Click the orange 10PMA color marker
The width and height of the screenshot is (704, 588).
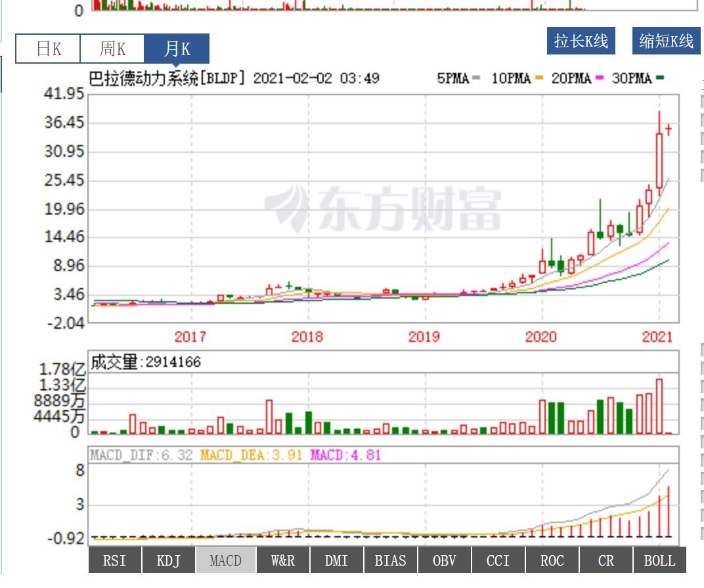(539, 78)
